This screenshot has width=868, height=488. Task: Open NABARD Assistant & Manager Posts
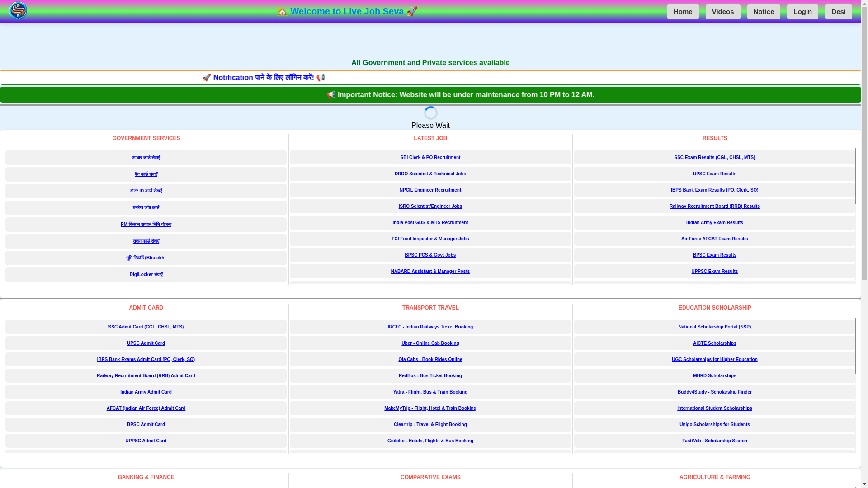(x=430, y=272)
